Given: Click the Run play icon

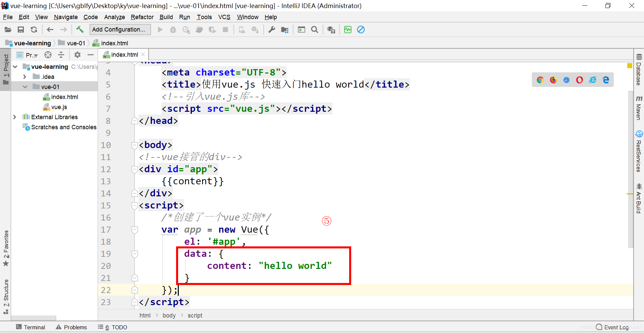Looking at the screenshot, I should 160,30.
